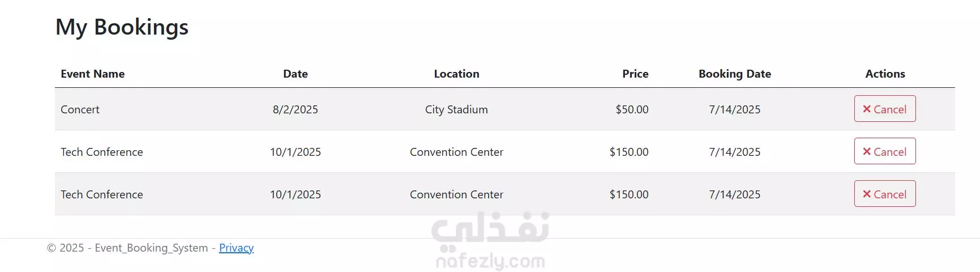Click the Price column header
This screenshot has width=980, height=272.
pyautogui.click(x=635, y=74)
